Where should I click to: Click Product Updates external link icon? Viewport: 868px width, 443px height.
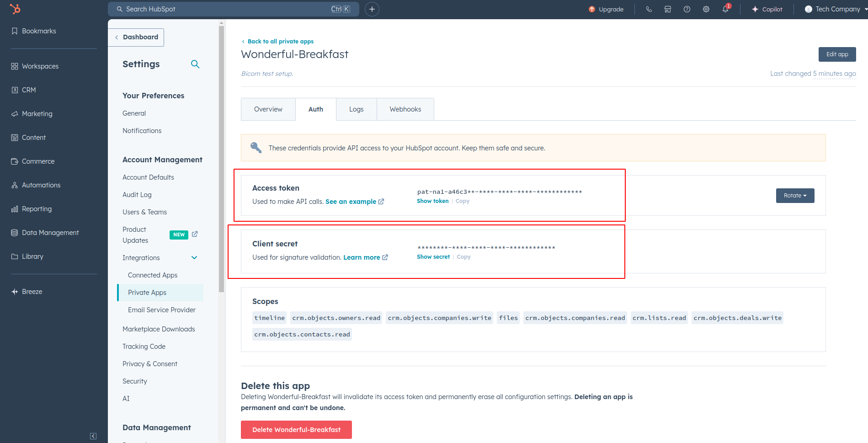195,234
